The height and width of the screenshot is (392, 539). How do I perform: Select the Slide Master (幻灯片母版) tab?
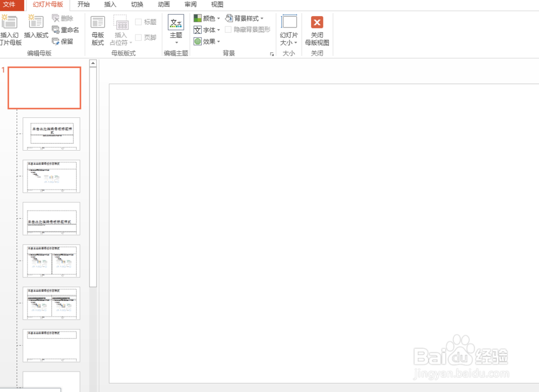(x=48, y=4)
